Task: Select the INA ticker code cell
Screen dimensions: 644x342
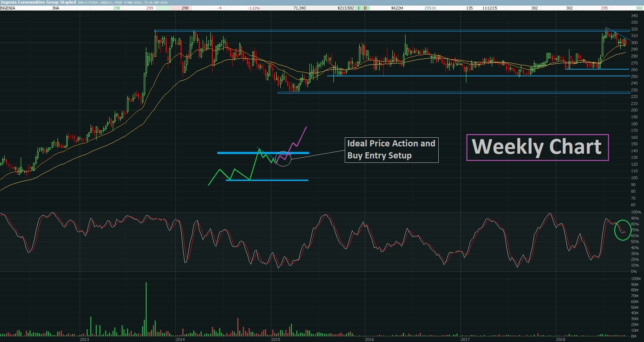Action: click(56, 8)
